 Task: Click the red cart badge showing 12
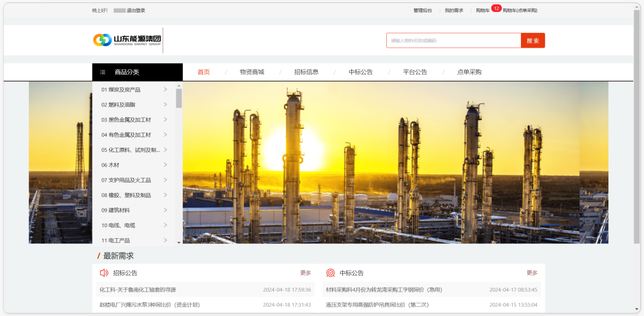(x=496, y=8)
